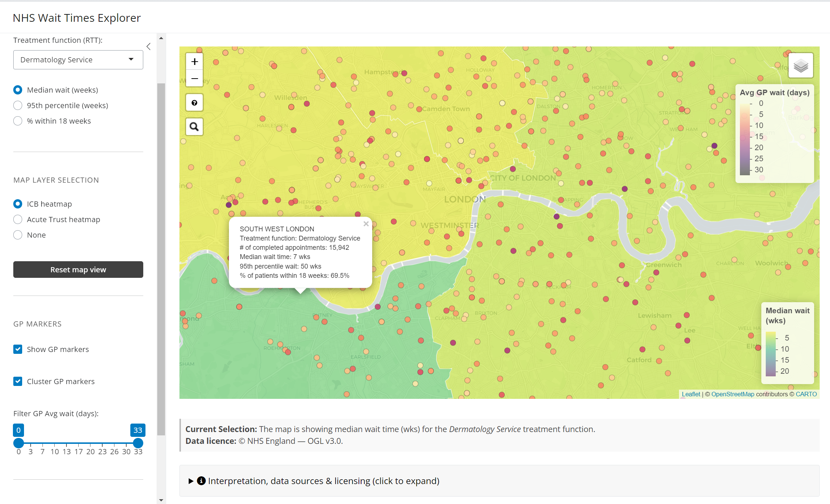The height and width of the screenshot is (504, 830).
Task: Select the % within 18 weeks metric
Action: [x=18, y=121]
